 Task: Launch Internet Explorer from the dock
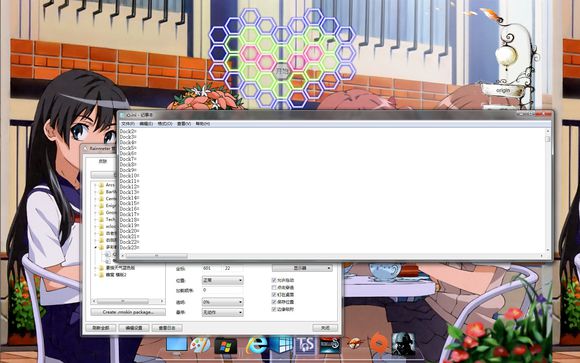(x=257, y=345)
